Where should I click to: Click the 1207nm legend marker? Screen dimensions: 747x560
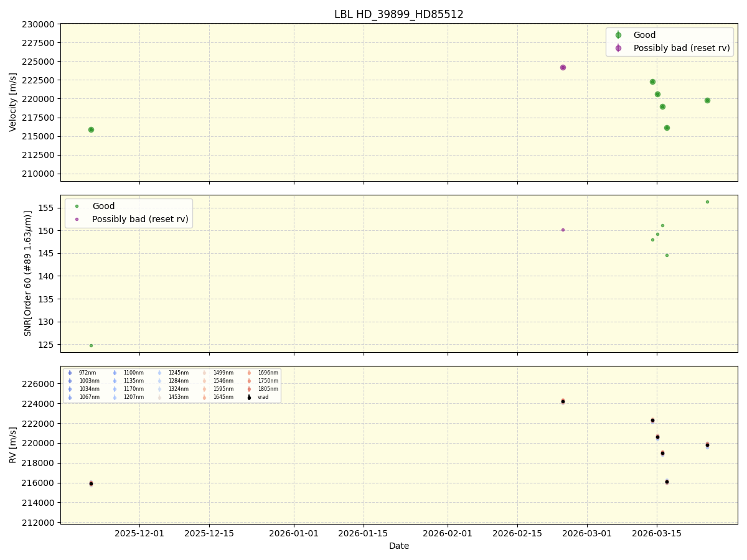click(115, 397)
